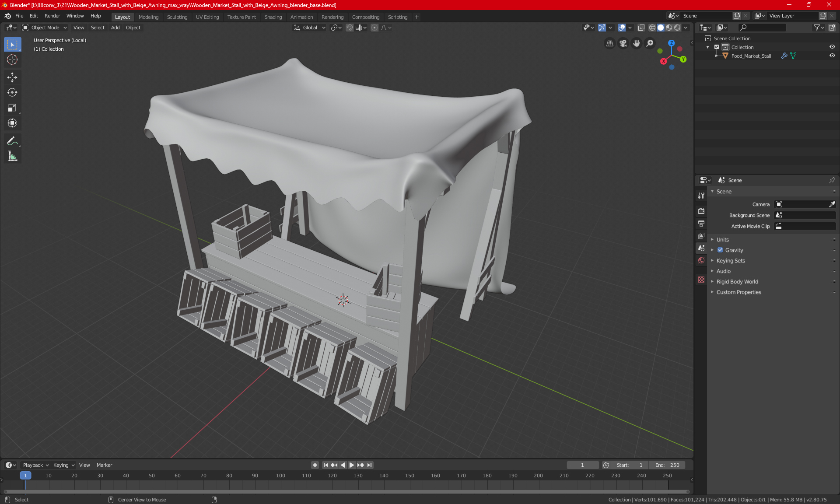Play the animation forward
840x504 pixels.
[351, 465]
